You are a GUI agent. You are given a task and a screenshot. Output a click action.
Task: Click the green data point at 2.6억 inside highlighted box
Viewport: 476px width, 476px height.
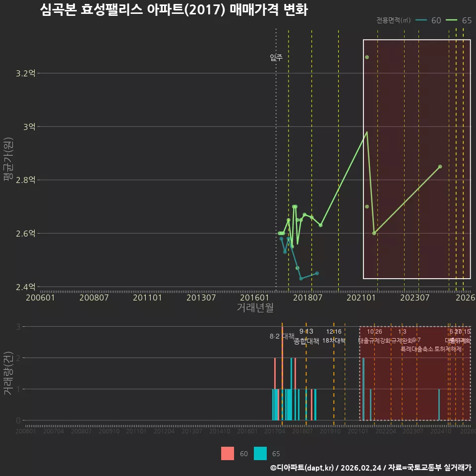(x=374, y=233)
